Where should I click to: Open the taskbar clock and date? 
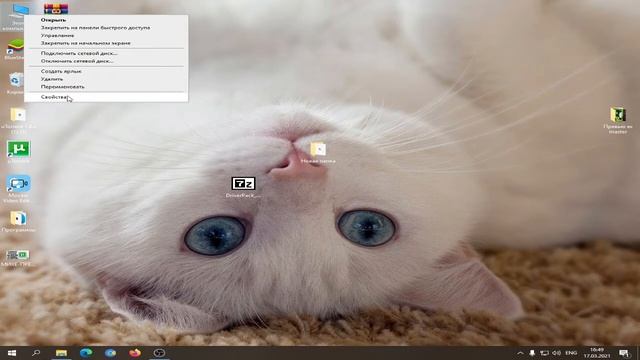(597, 353)
